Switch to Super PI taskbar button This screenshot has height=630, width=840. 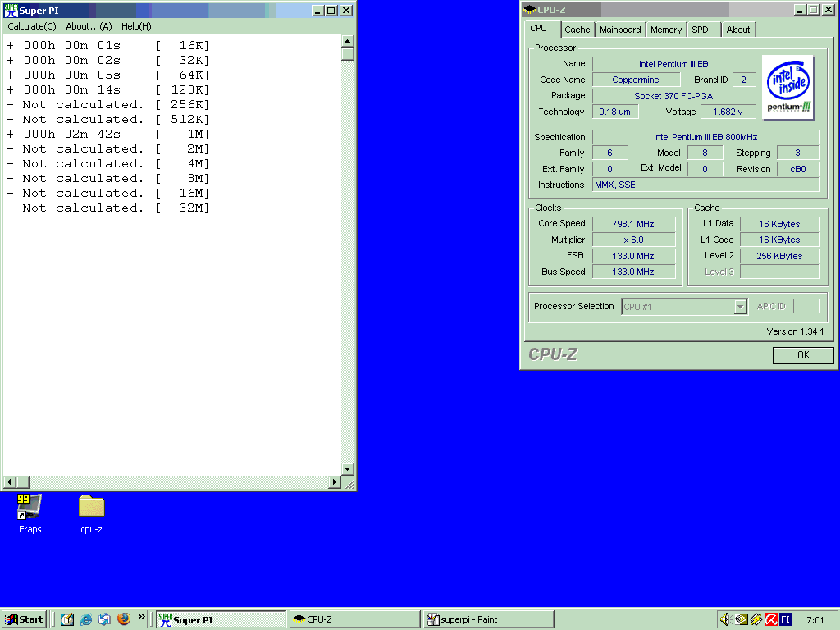point(221,620)
